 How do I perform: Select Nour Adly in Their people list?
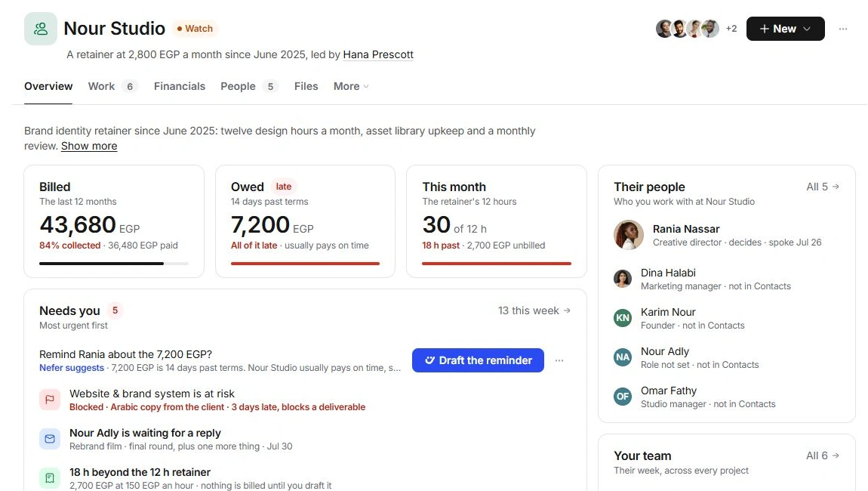click(x=726, y=357)
